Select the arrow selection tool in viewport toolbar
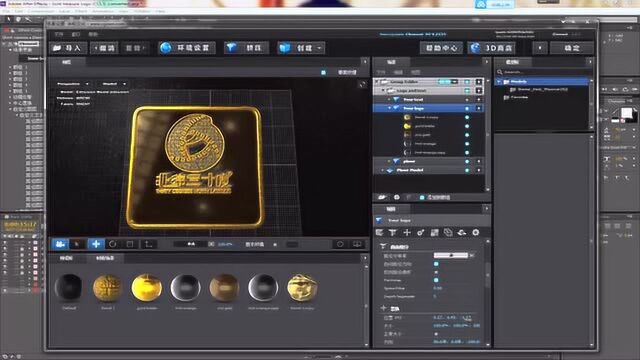Viewport: 640px width, 360px height. click(x=77, y=244)
